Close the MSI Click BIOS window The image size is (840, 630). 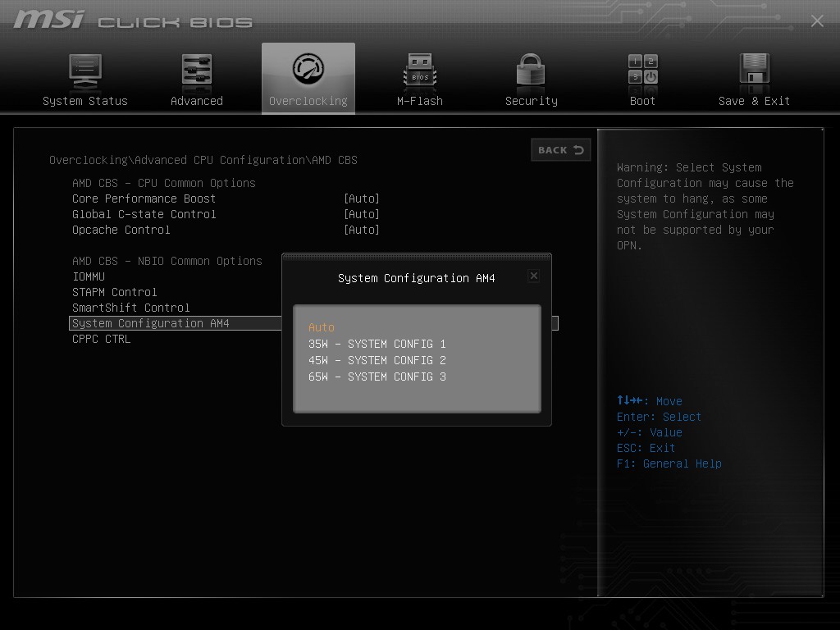pos(818,21)
